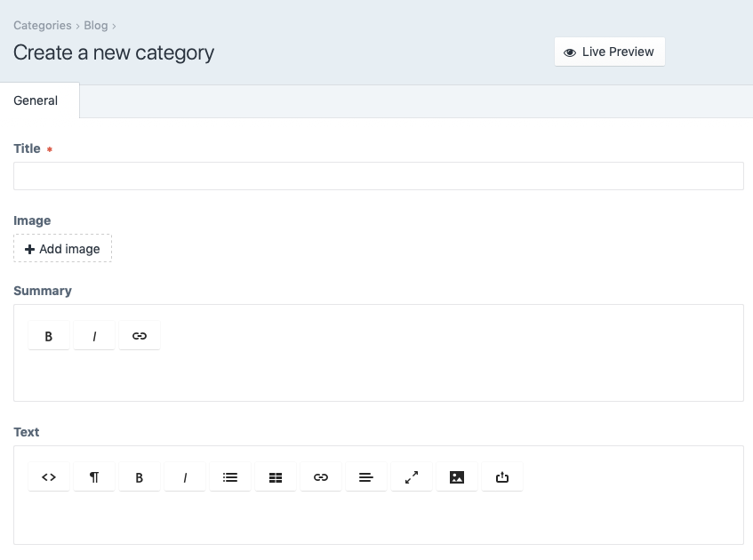
Task: Focus the Title input field
Action: (x=379, y=176)
